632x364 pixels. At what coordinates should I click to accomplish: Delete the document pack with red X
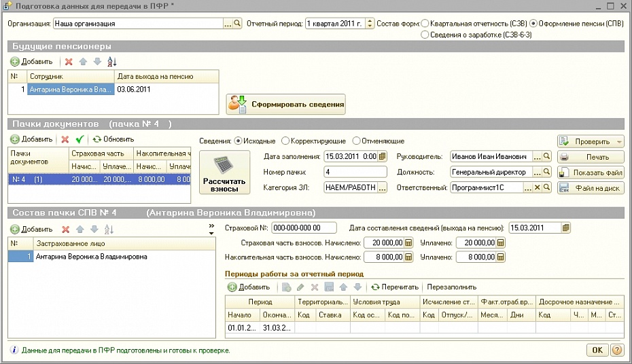(65, 139)
